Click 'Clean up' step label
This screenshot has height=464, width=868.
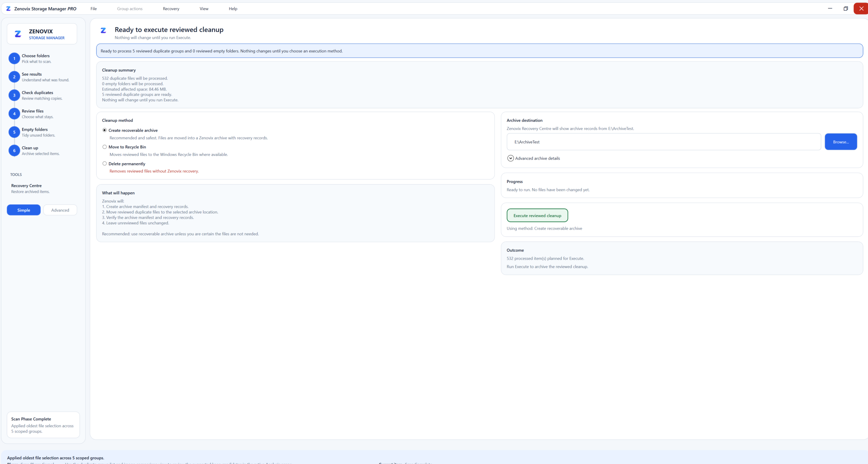coord(30,148)
